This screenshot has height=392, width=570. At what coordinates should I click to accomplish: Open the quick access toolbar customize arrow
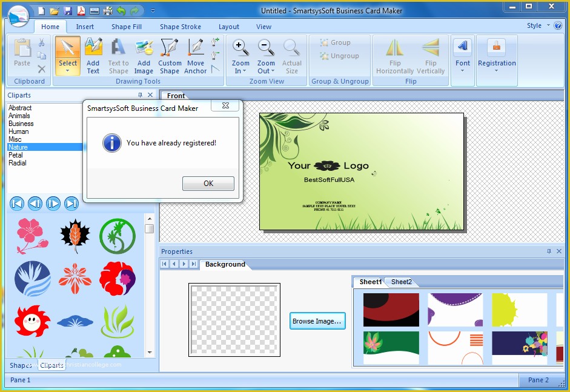point(153,11)
